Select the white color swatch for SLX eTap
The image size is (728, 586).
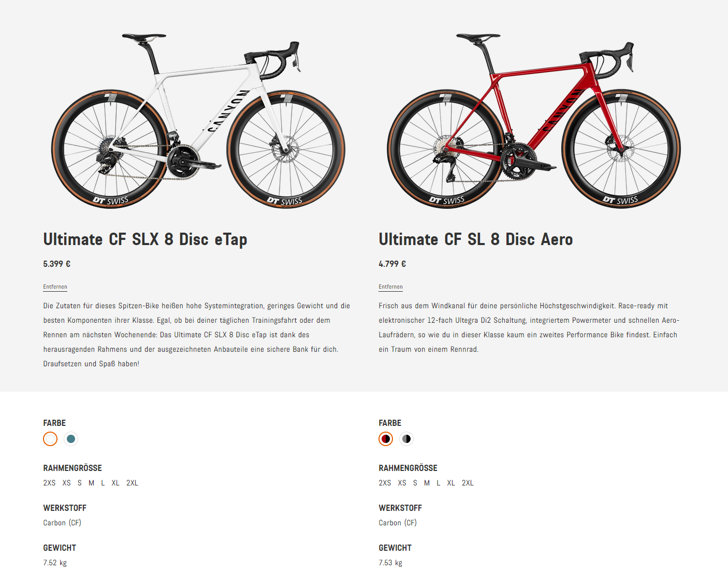[50, 439]
